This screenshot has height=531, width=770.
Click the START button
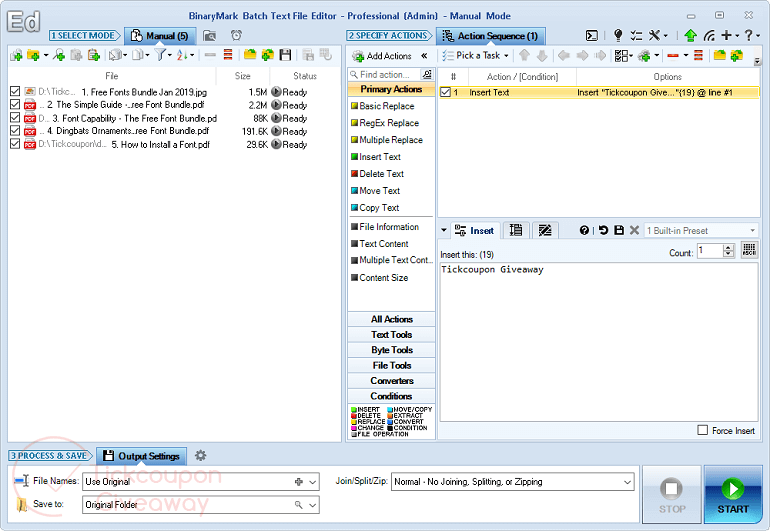pyautogui.click(x=733, y=495)
